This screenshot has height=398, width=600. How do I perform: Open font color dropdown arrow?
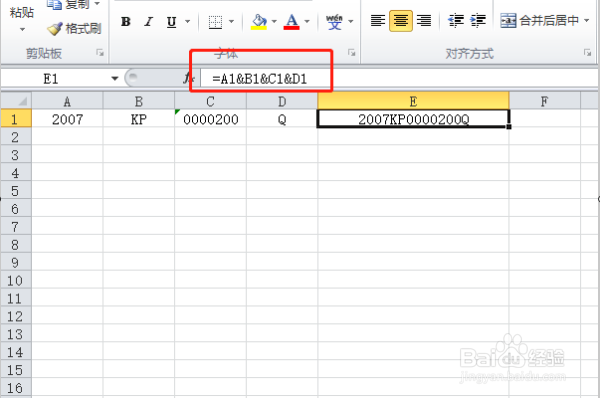307,21
